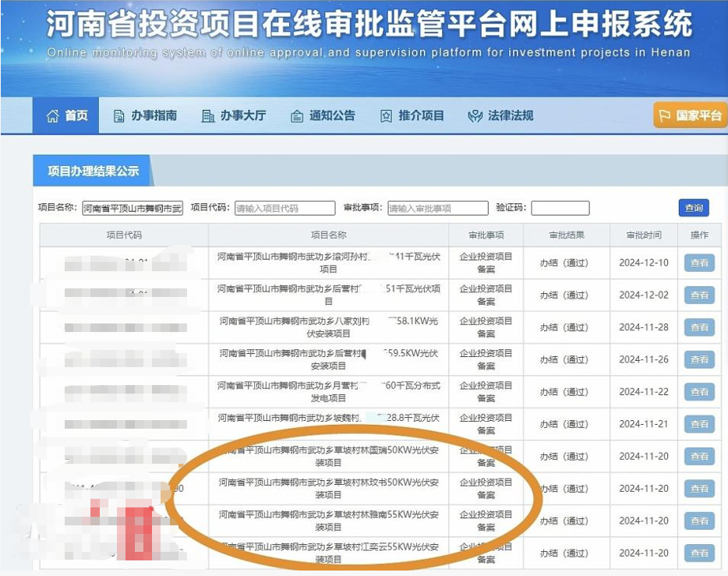Screen dimensions: 728x576
Task: Click the icon next to 推介项目
Action: click(x=385, y=115)
